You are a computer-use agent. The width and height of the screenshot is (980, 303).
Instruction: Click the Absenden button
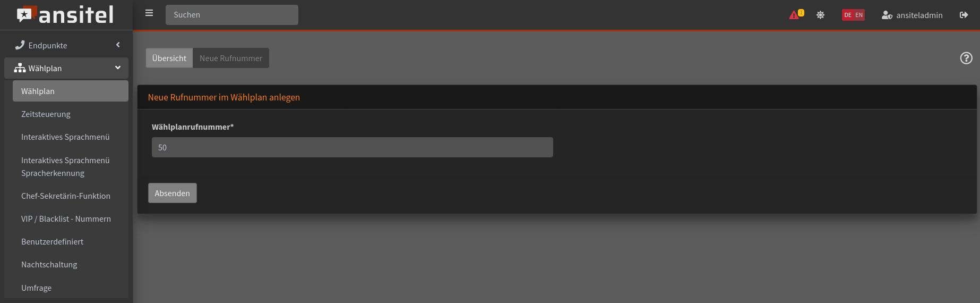pos(173,193)
